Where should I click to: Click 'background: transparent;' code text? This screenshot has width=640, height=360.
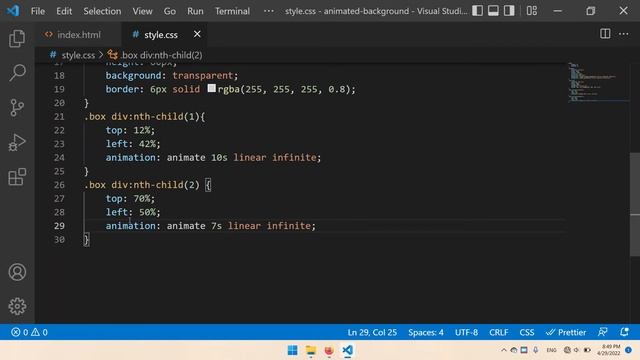(171, 76)
